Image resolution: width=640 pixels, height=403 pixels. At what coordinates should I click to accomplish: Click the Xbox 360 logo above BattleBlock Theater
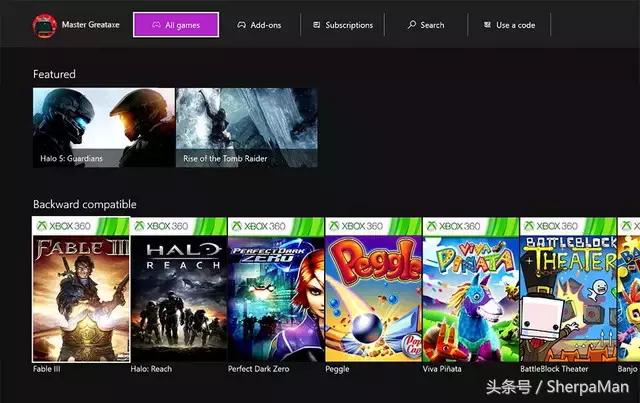tap(551, 226)
